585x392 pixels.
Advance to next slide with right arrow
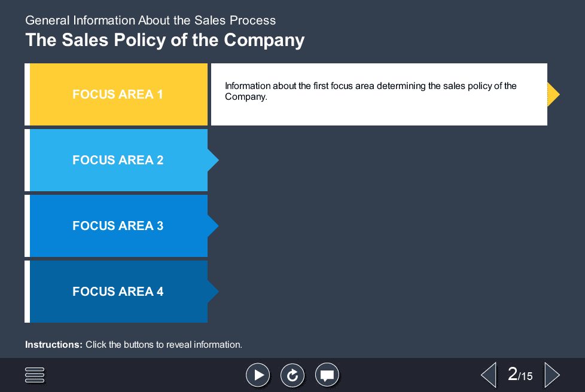click(552, 375)
